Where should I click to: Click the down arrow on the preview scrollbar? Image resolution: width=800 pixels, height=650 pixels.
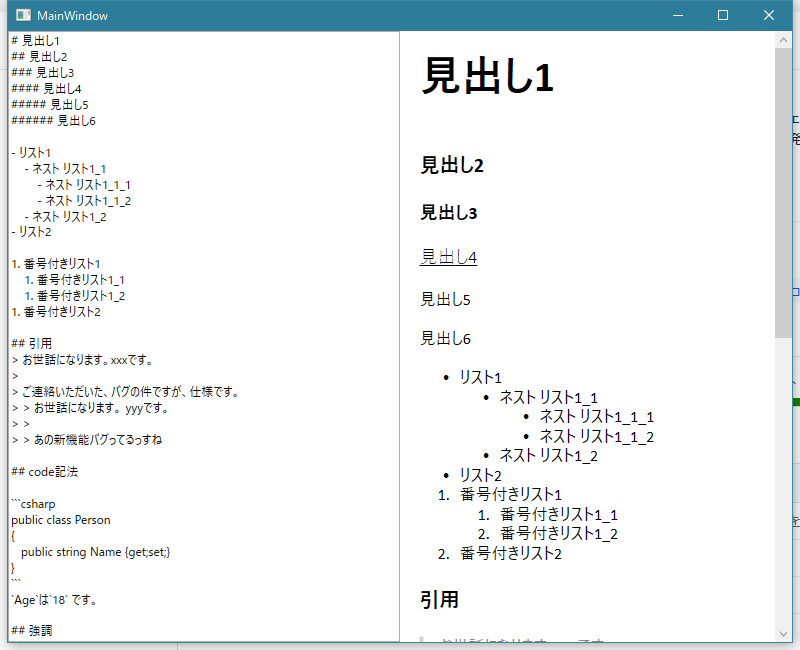pos(783,632)
